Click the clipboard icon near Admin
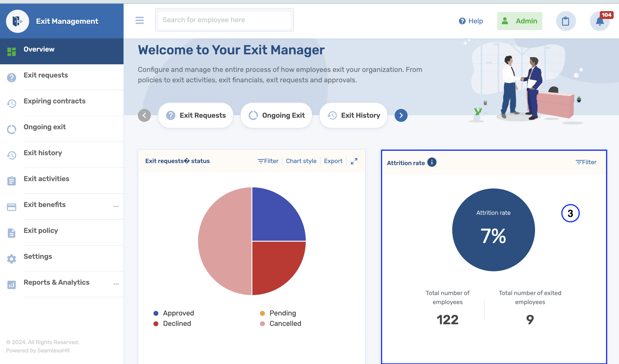The image size is (619, 364). [x=566, y=21]
